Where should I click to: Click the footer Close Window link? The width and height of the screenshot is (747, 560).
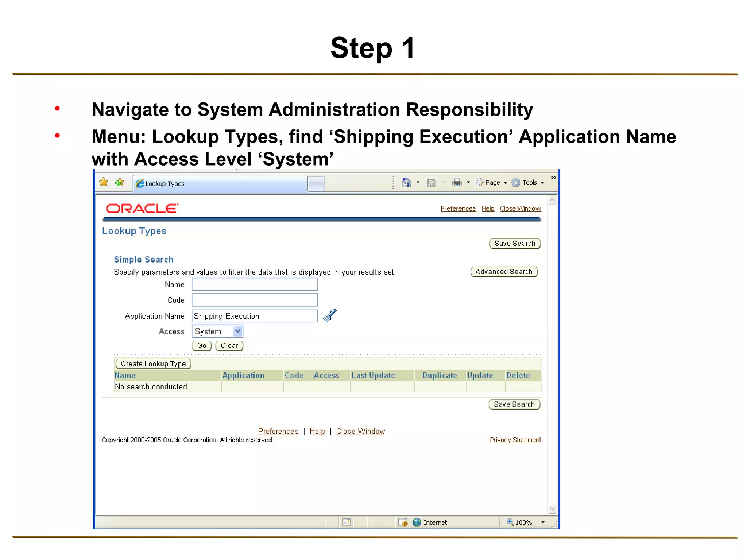tap(360, 431)
